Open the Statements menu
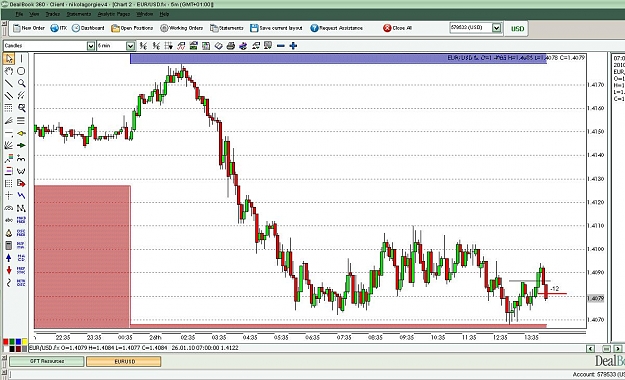Image resolution: width=625 pixels, height=380 pixels. (79, 14)
